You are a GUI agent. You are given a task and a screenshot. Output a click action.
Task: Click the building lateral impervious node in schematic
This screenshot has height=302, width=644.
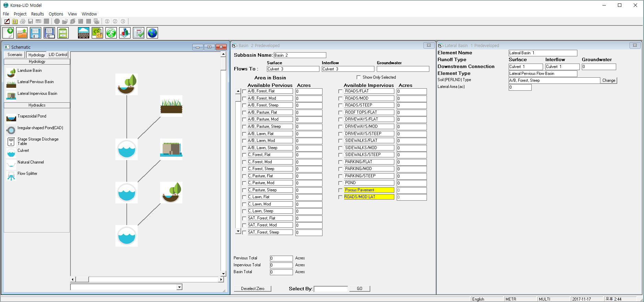coord(171,149)
